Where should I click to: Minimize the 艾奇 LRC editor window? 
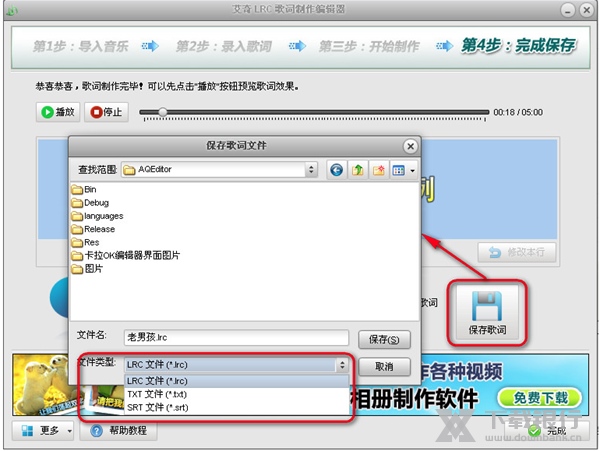[568, 10]
